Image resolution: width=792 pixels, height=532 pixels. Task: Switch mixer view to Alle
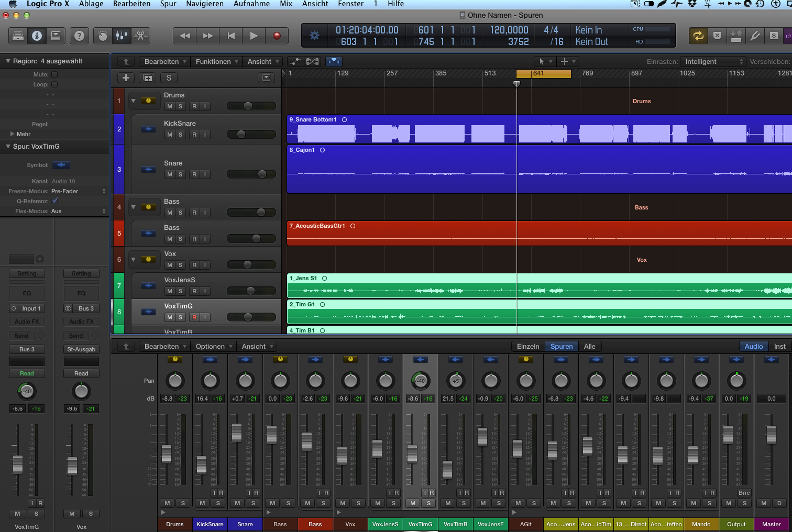tap(590, 346)
